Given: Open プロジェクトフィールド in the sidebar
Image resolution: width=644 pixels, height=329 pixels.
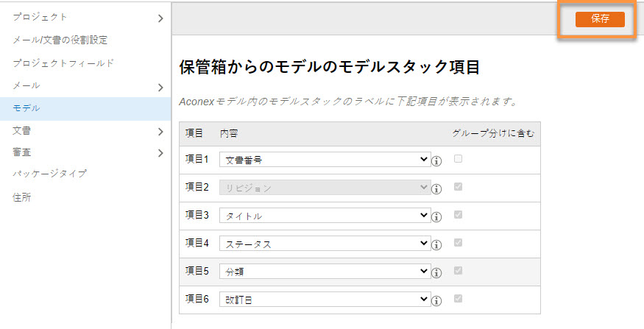Looking at the screenshot, I should tap(63, 63).
